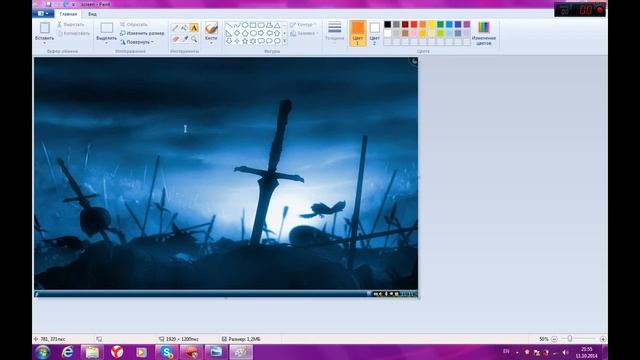Open the Windows Start button
Image resolution: width=640 pixels, height=360 pixels.
pyautogui.click(x=42, y=352)
